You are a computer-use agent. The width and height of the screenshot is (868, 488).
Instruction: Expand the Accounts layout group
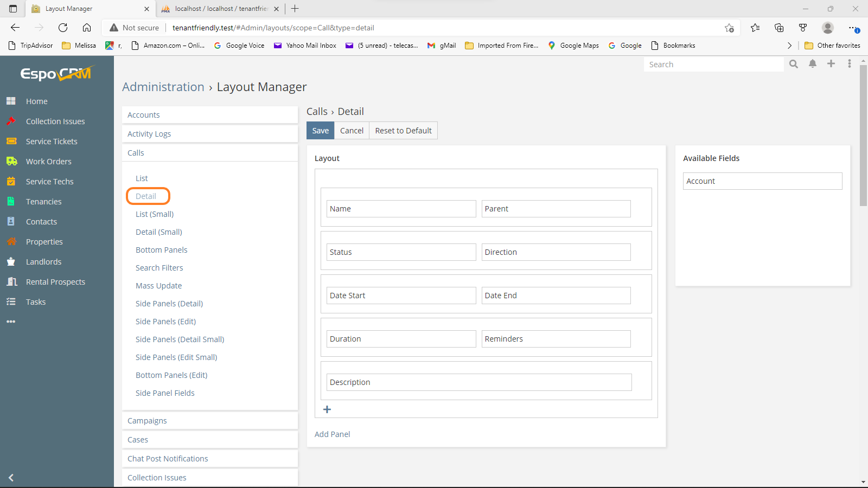(144, 115)
